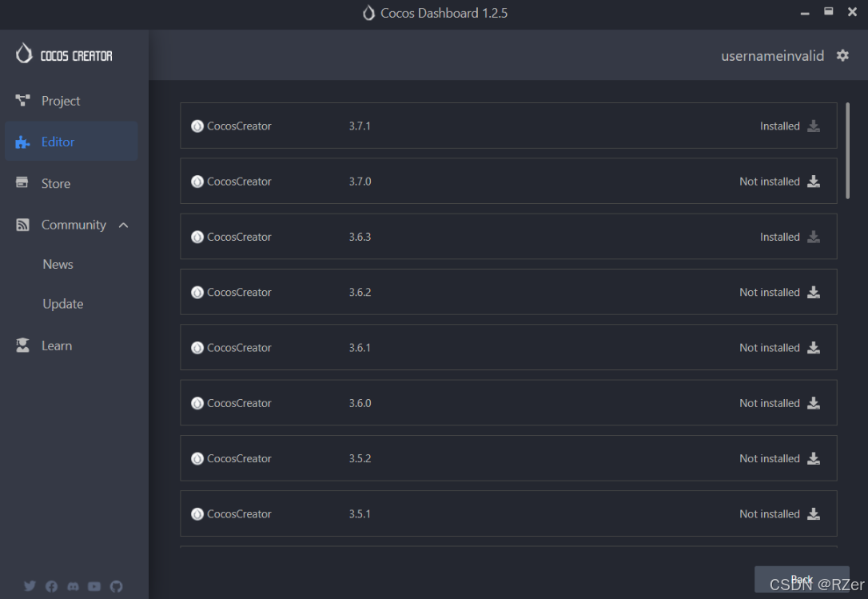This screenshot has height=599, width=868.
Task: Click version number 3.5.2
Action: [360, 458]
